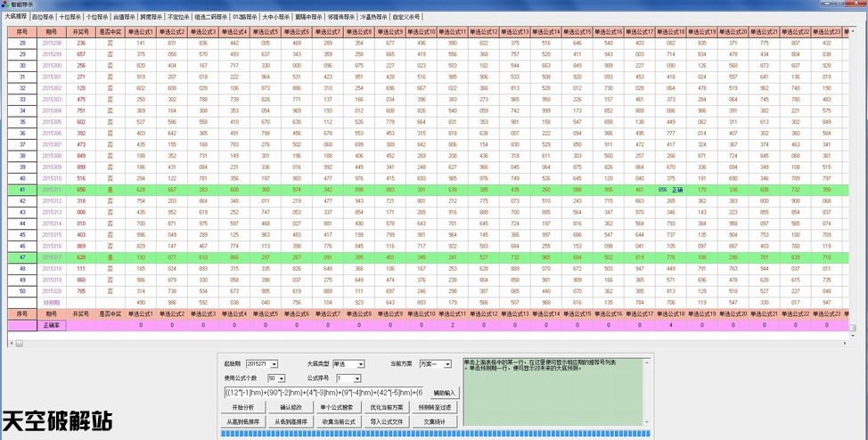Click the 导入公式文件 button
Image resolution: width=868 pixels, height=440 pixels.
pos(386,420)
